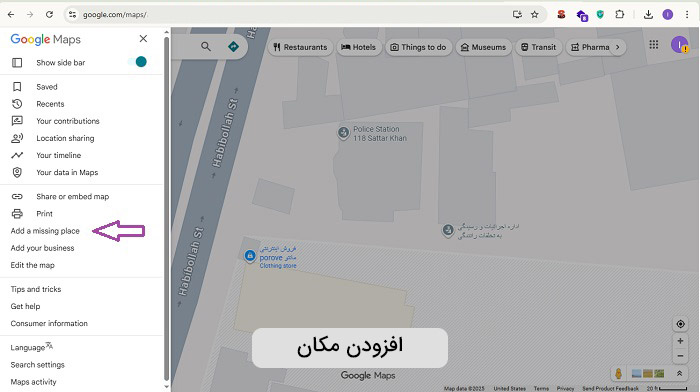Reload the page with the refresh icon
This screenshot has width=700, height=392.
click(x=50, y=15)
